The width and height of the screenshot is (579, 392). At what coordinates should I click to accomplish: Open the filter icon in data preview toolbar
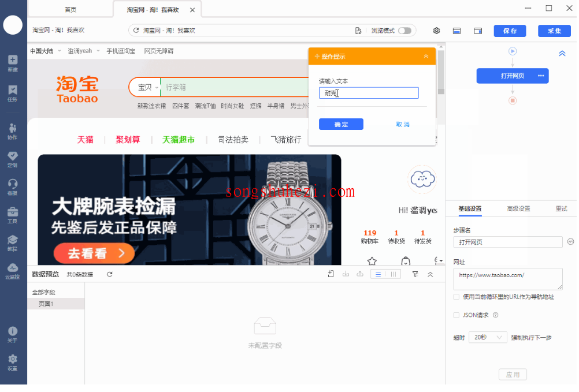415,274
